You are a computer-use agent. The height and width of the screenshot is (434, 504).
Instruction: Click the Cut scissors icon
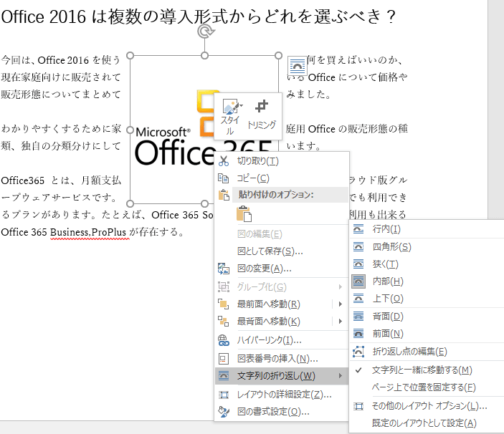tap(224, 161)
